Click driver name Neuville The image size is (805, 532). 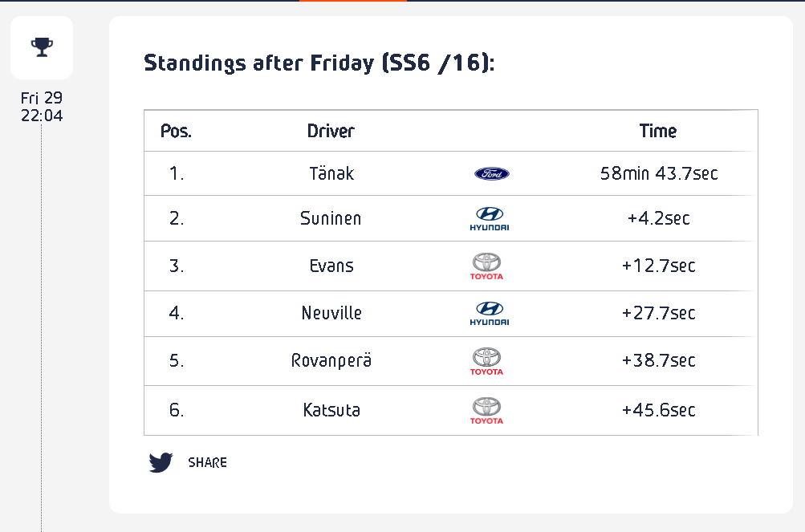coord(331,313)
